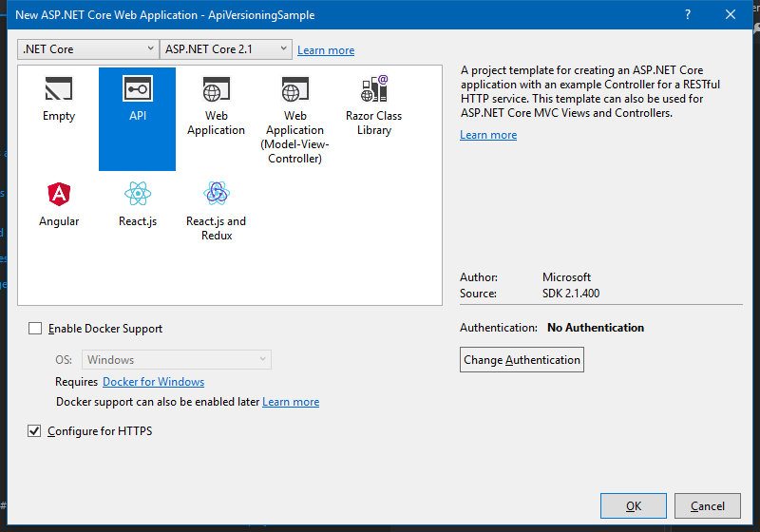Image resolution: width=760 pixels, height=532 pixels.
Task: Choose the API project template
Action: (x=138, y=91)
